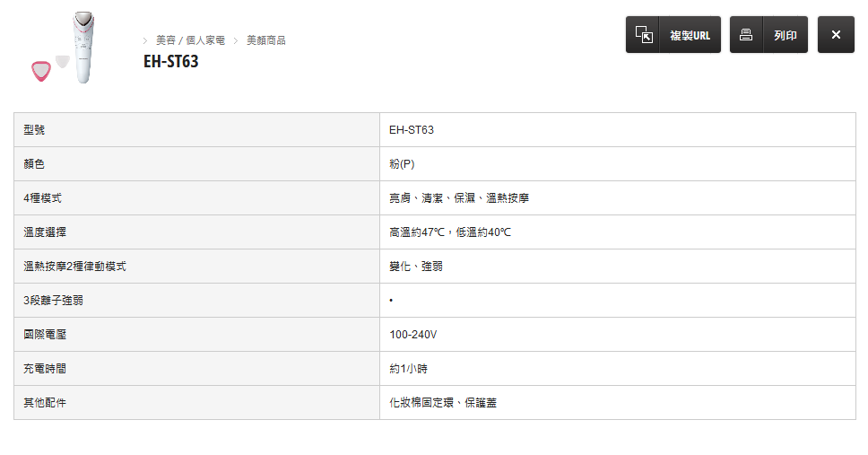Screen dimensions: 868x455
Task: Click the bullet in 3段離子強弱 row
Action: (x=392, y=301)
